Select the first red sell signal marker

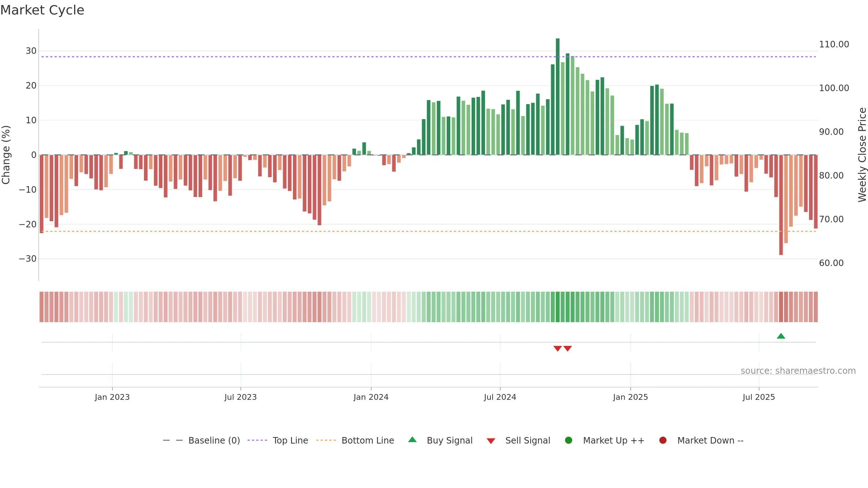point(558,348)
